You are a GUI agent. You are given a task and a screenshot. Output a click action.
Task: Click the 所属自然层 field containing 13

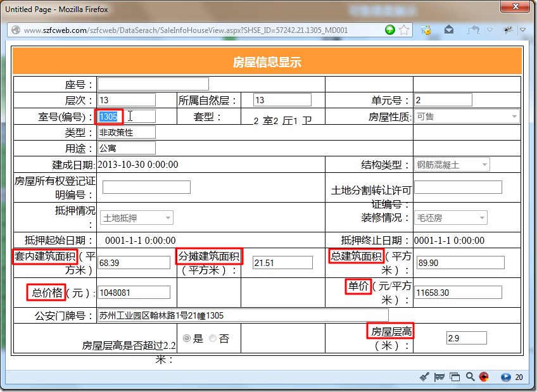pos(282,100)
